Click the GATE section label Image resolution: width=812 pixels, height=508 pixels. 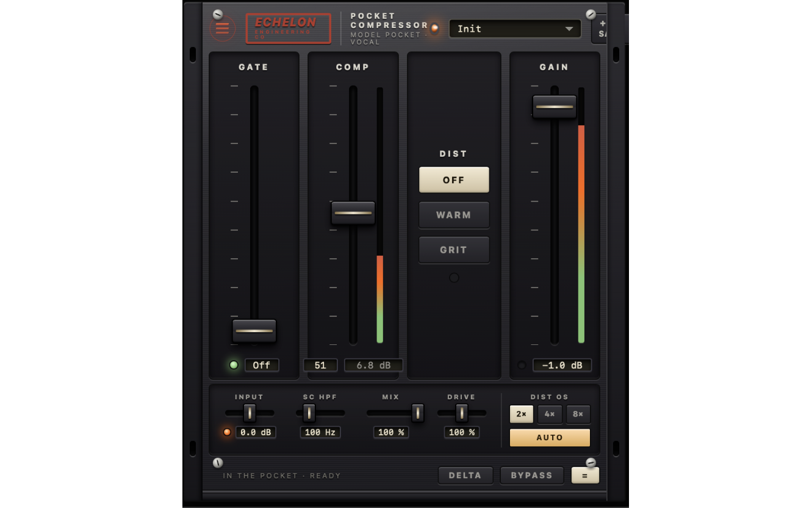254,67
